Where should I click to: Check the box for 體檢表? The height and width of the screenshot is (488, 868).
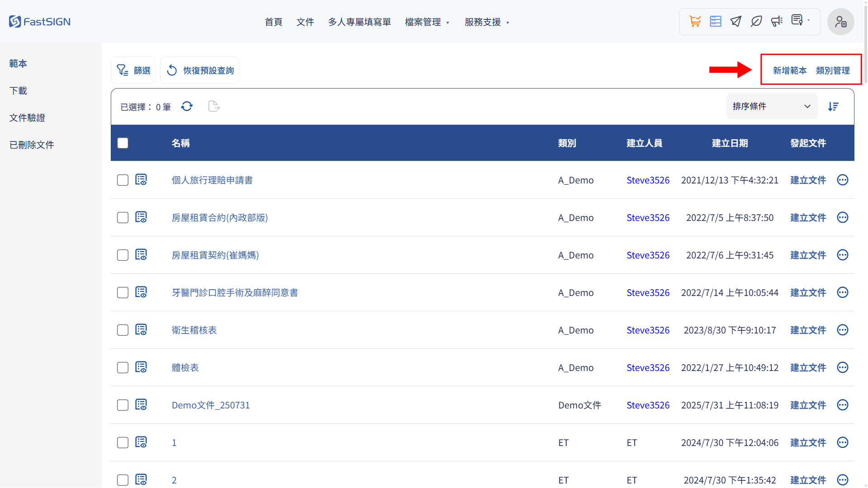click(x=123, y=367)
